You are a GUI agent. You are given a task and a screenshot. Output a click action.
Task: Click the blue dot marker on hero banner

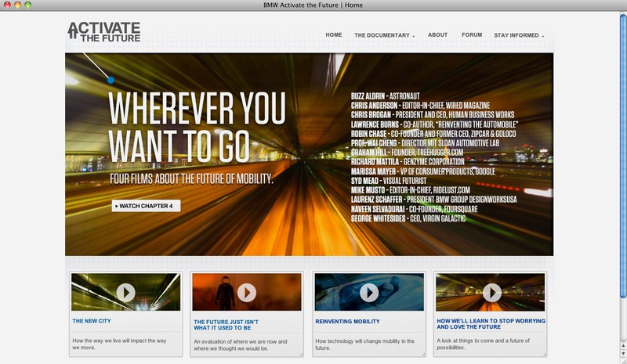click(111, 81)
